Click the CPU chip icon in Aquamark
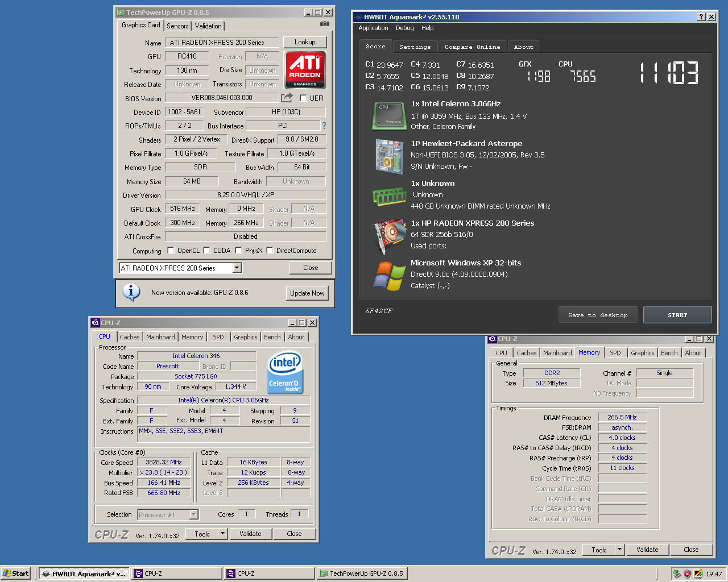This screenshot has height=582, width=728. (388, 116)
